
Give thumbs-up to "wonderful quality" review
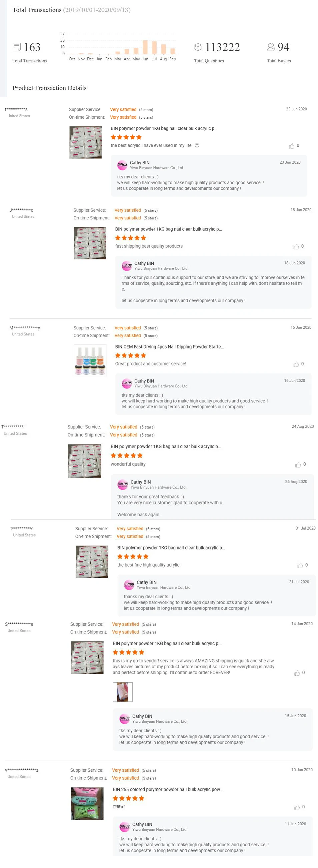click(x=298, y=465)
